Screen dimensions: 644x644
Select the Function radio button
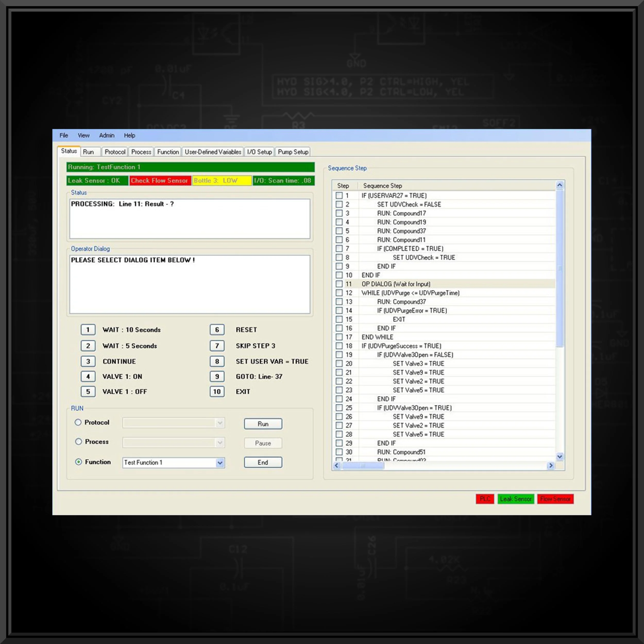click(78, 462)
